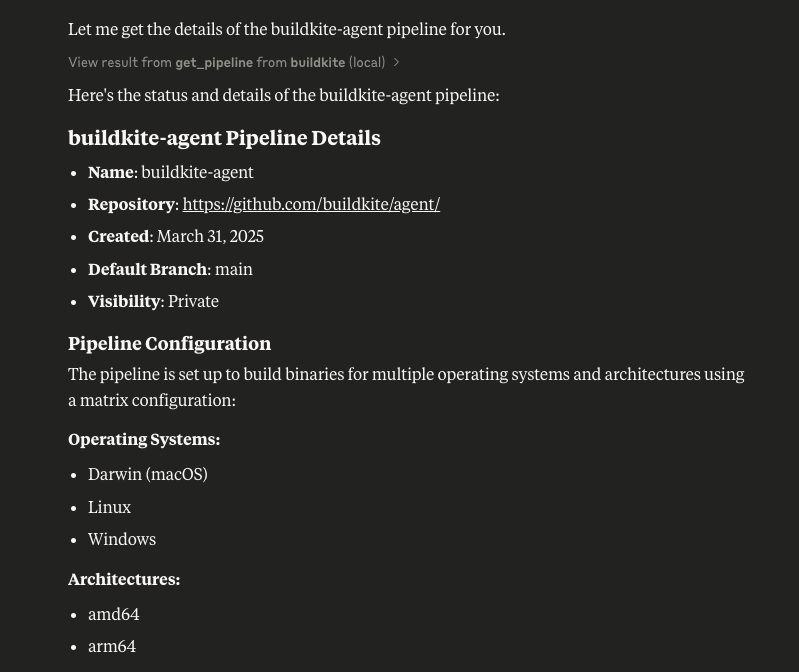This screenshot has height=672, width=799.
Task: Click the "Let me get the details" sentence
Action: [286, 29]
